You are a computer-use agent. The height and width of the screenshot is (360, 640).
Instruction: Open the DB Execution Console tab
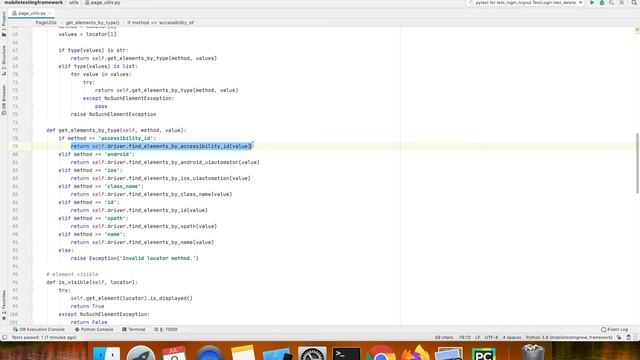pyautogui.click(x=39, y=329)
